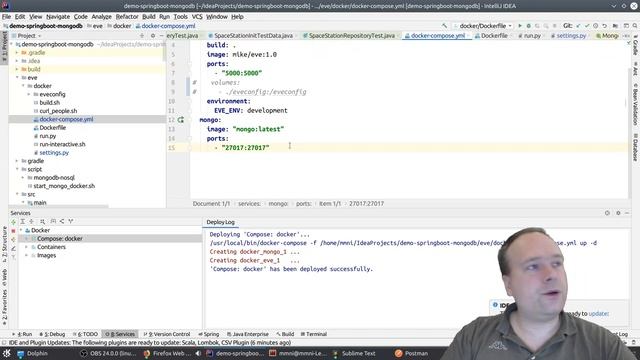Screen dimensions: 640x360
Task: Expand all nodes in Services toolbar
Action: point(22,221)
